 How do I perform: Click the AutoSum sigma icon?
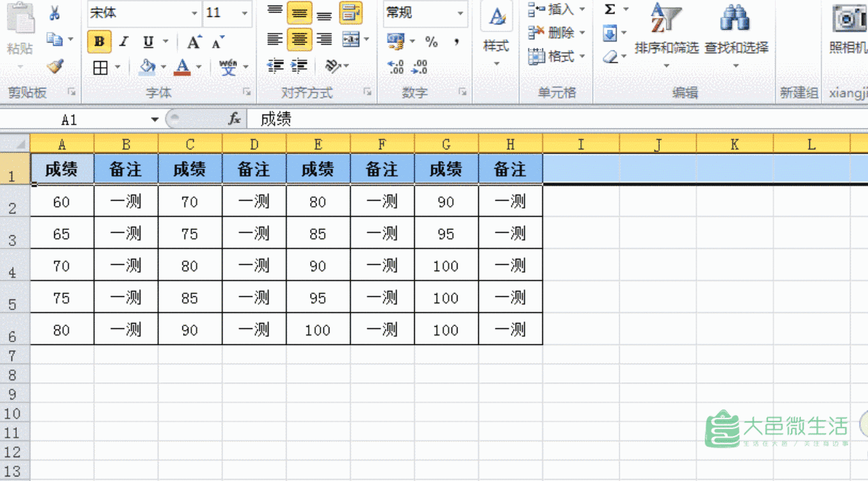click(x=609, y=10)
